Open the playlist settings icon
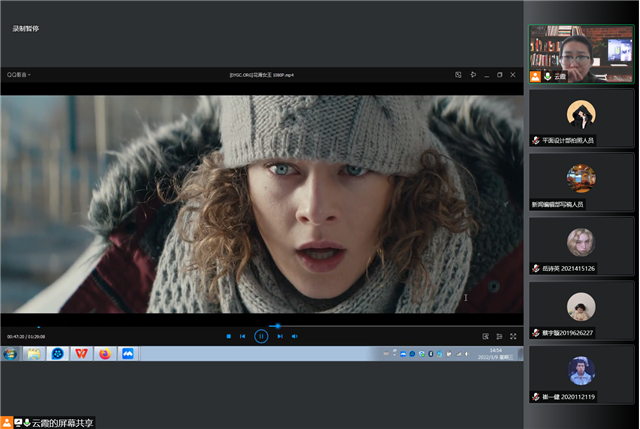This screenshot has width=640, height=429. coord(499,336)
